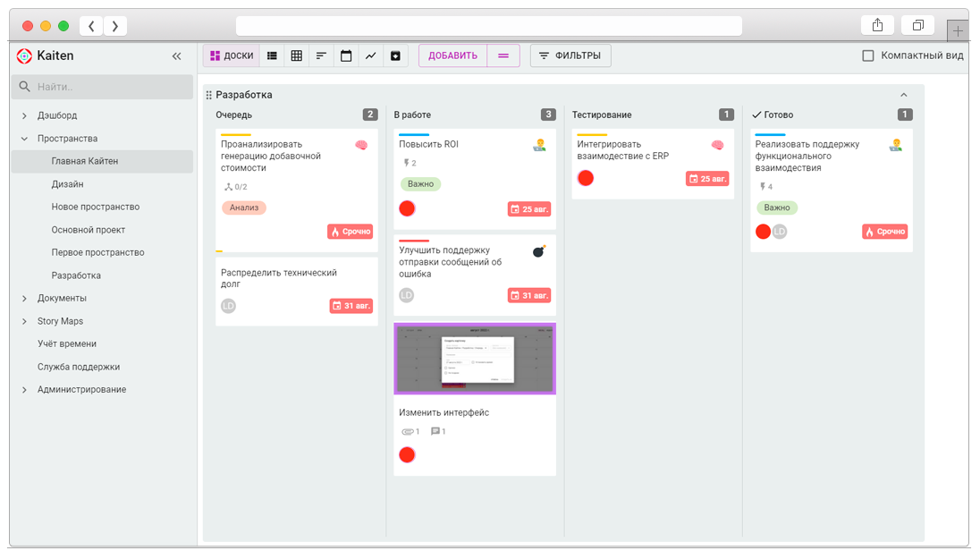Viewport: 980px width, 559px height.
Task: Grab the drag handle next to Разработка
Action: [x=208, y=95]
